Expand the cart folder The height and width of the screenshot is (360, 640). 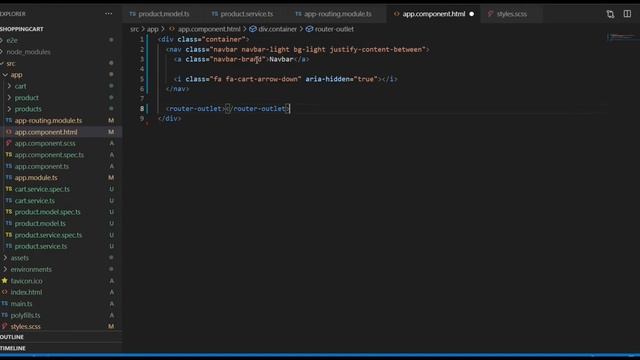click(20, 86)
